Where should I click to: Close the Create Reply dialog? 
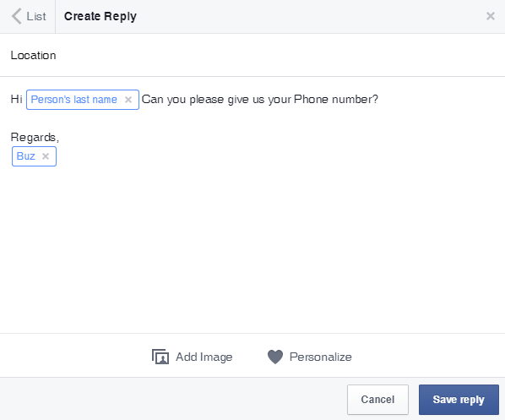[490, 16]
